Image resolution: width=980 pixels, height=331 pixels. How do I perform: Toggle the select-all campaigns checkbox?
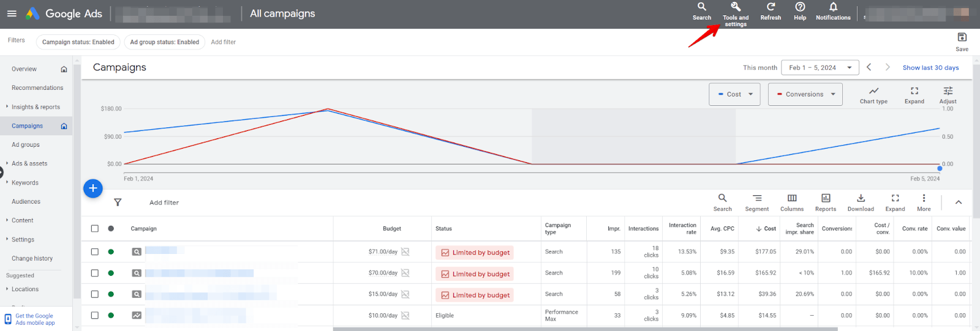pyautogui.click(x=95, y=228)
